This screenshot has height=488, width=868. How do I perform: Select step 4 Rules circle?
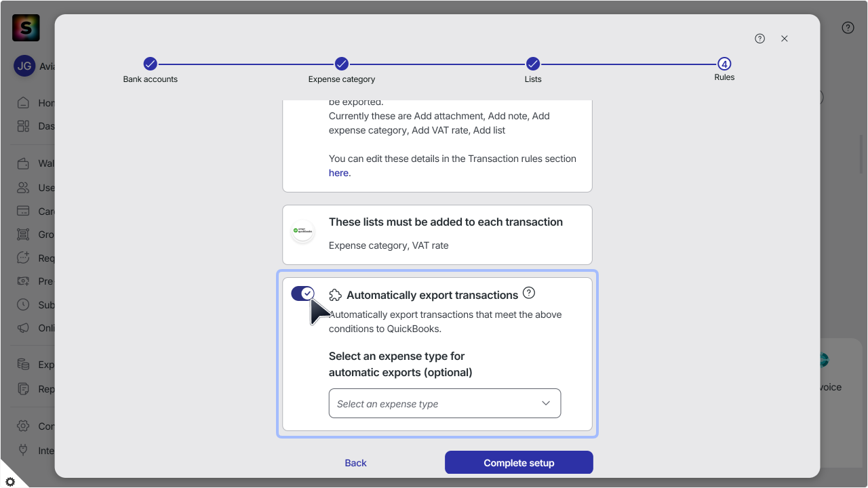click(724, 64)
